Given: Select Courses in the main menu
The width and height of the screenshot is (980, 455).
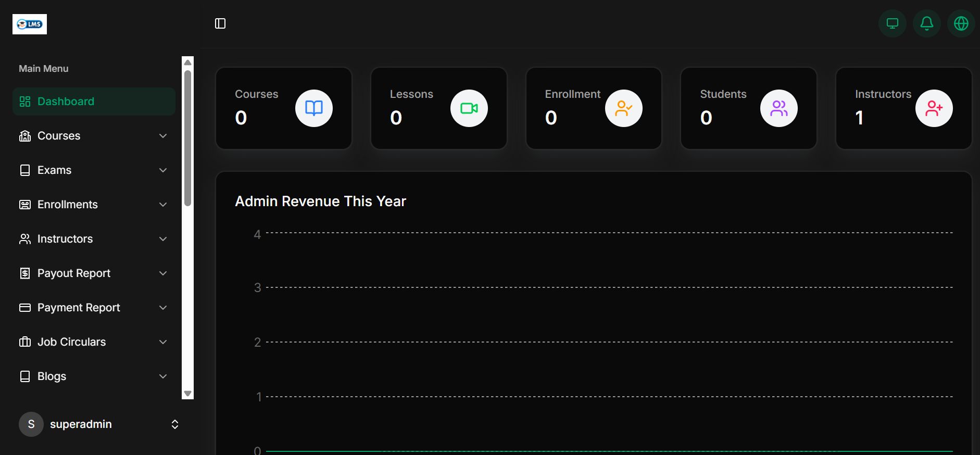Looking at the screenshot, I should [94, 136].
